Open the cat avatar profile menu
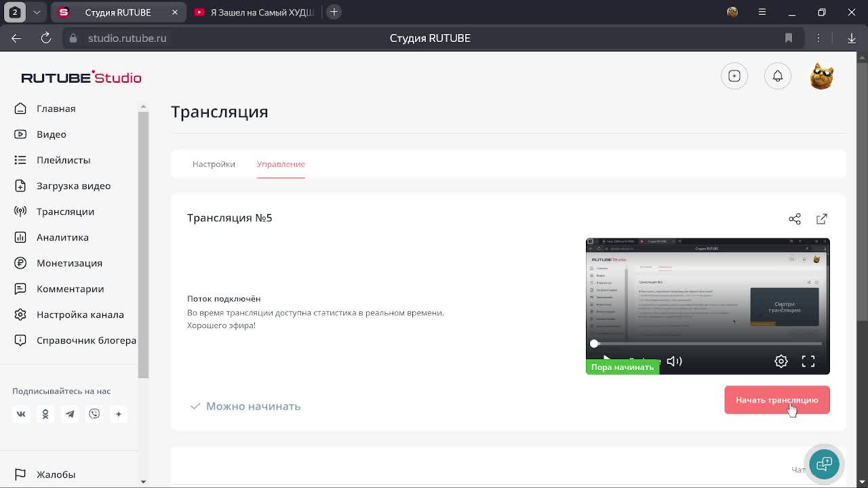Image resolution: width=868 pixels, height=488 pixels. (x=821, y=77)
